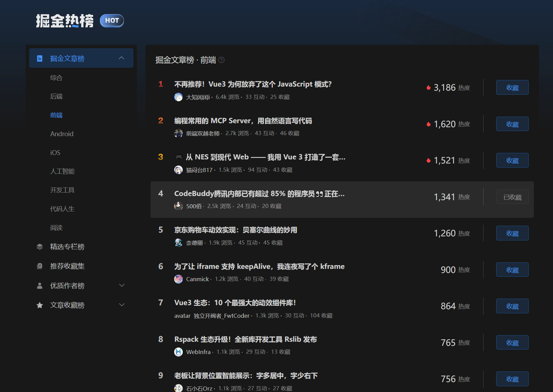Click the 精选专栏榜 sidebar icon
Screen dimensions: 553x392
tap(39, 246)
